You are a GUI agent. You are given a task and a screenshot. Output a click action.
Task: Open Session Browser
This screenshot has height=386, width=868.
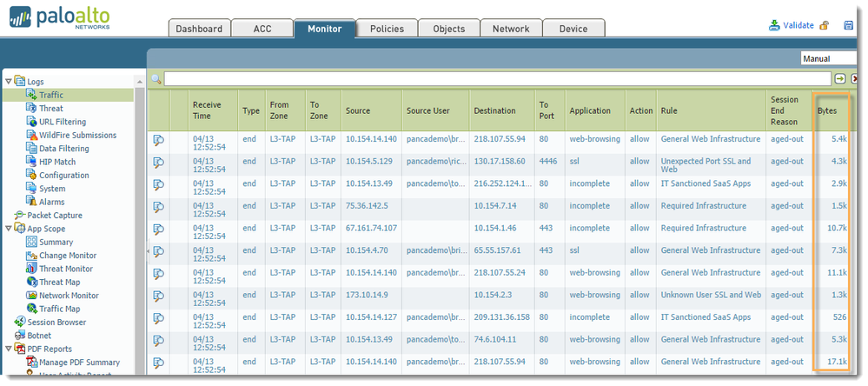point(56,322)
